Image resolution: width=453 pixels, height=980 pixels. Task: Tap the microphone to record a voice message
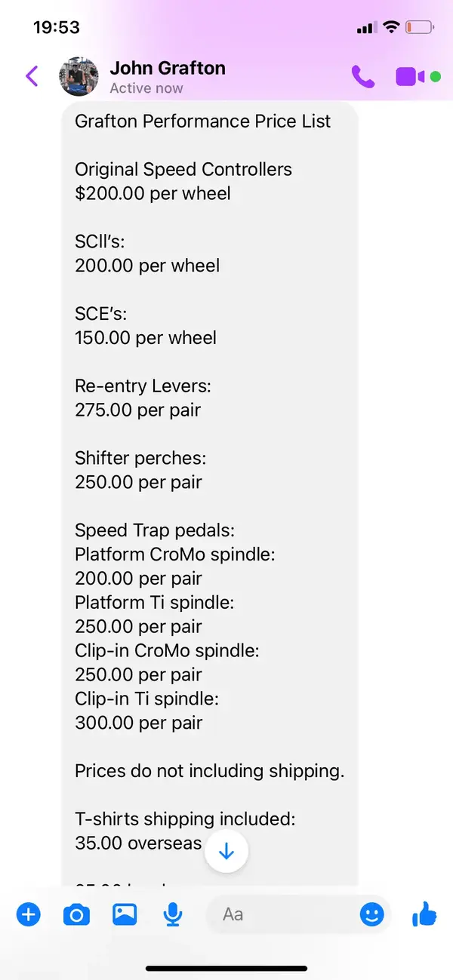(x=173, y=915)
